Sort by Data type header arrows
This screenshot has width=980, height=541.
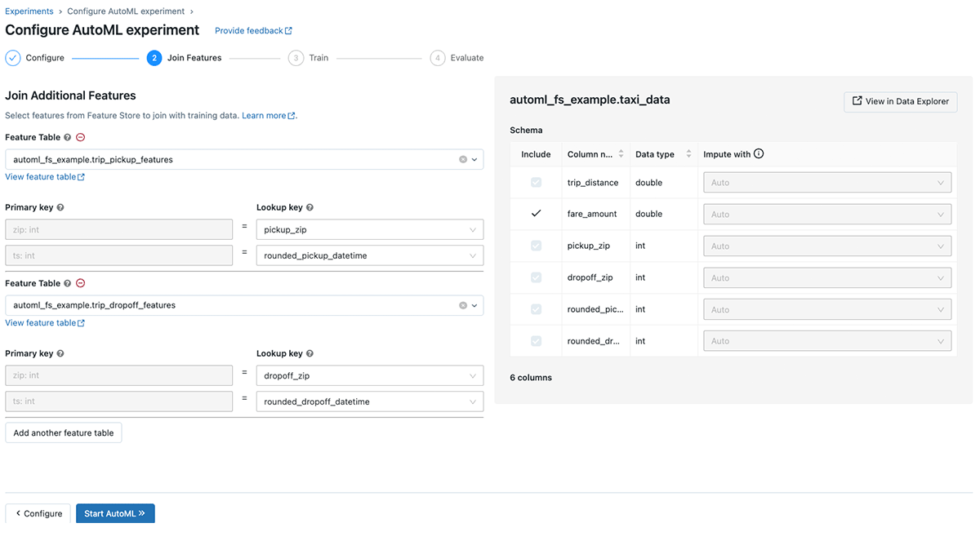pyautogui.click(x=688, y=154)
